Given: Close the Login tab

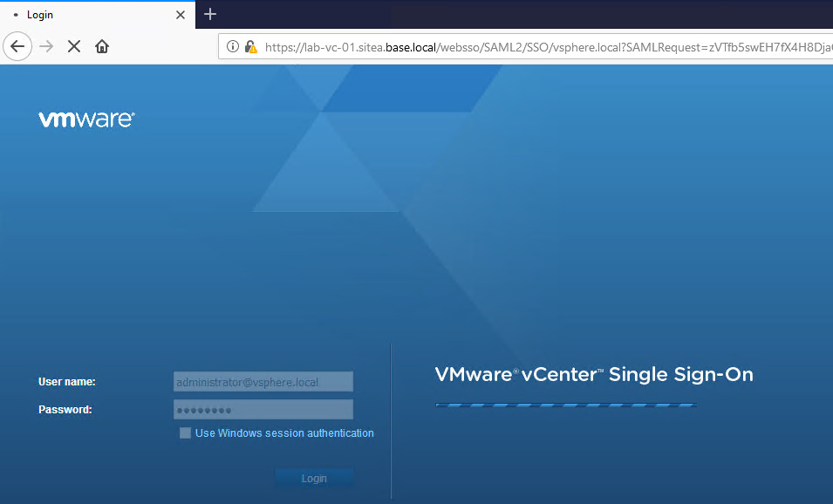Looking at the screenshot, I should point(181,15).
